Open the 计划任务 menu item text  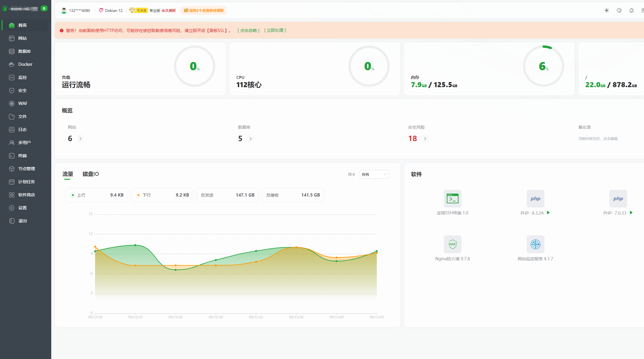click(27, 182)
